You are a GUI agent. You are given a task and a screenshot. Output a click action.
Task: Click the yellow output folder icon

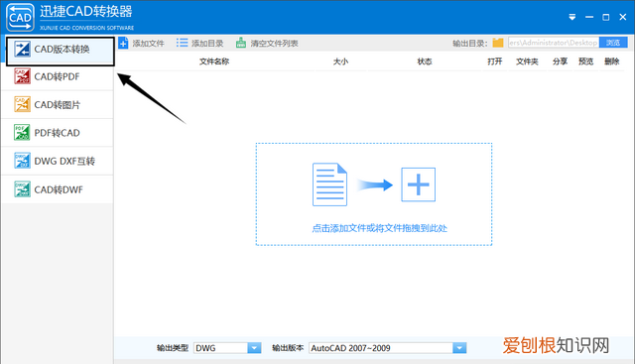pyautogui.click(x=498, y=43)
